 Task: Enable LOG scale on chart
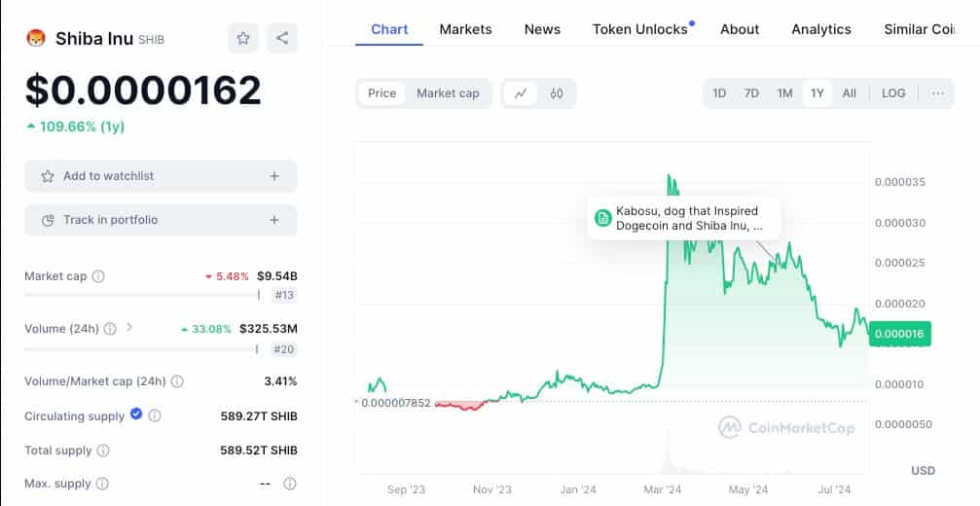tap(892, 93)
